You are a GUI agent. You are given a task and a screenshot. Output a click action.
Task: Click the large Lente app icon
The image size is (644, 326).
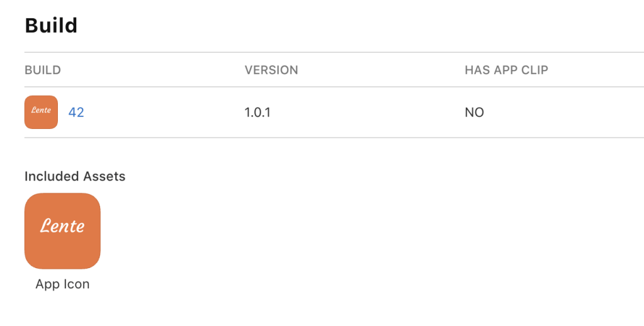62,231
